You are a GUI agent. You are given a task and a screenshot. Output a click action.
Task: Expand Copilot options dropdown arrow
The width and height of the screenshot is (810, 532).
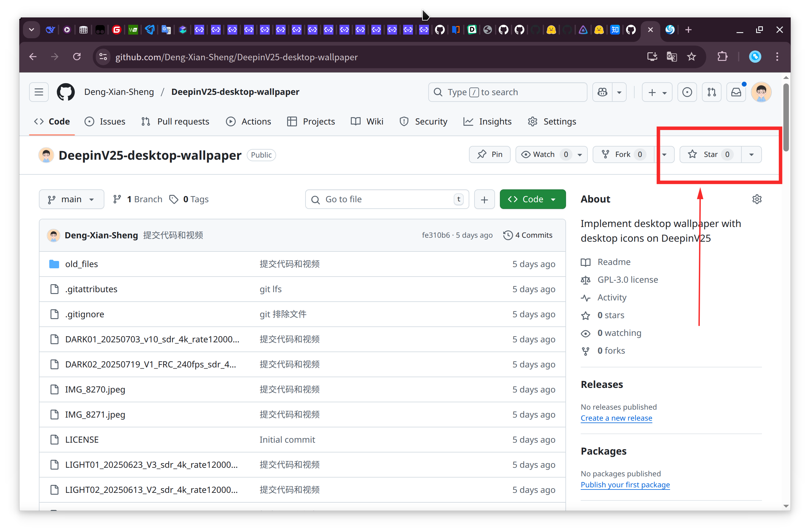(x=619, y=92)
